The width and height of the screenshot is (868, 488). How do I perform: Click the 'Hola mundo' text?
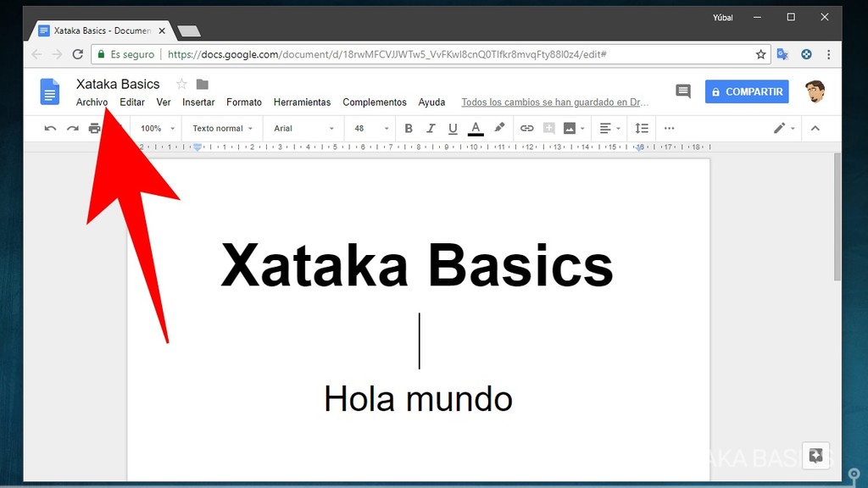418,398
